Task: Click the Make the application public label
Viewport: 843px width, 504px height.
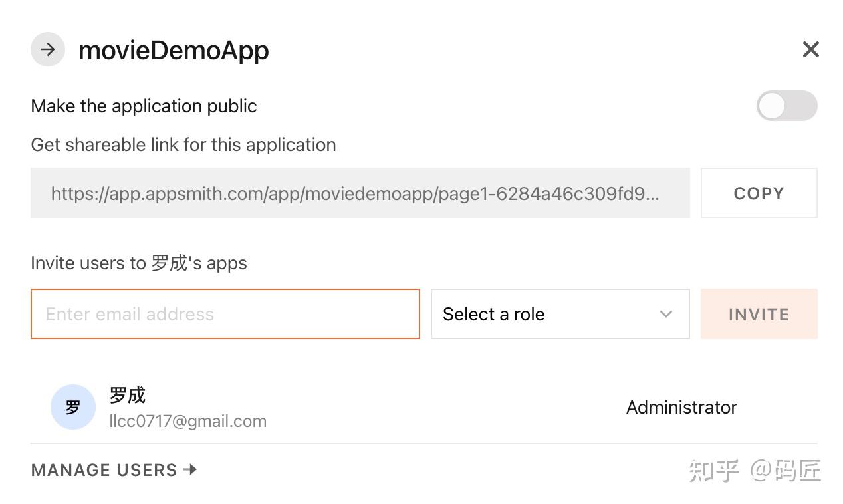Action: 144,106
